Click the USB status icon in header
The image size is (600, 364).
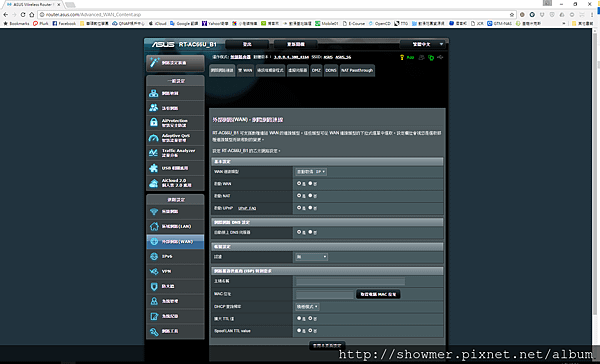[440, 57]
